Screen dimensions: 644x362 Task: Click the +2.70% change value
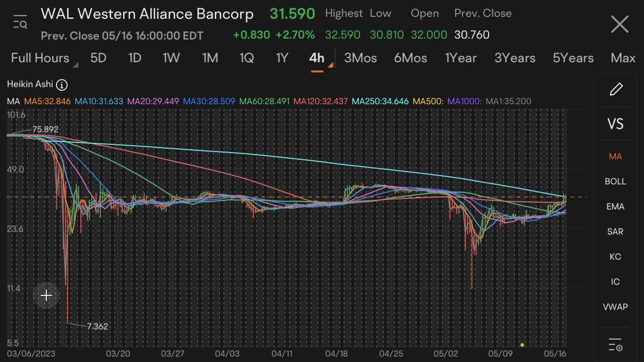295,35
